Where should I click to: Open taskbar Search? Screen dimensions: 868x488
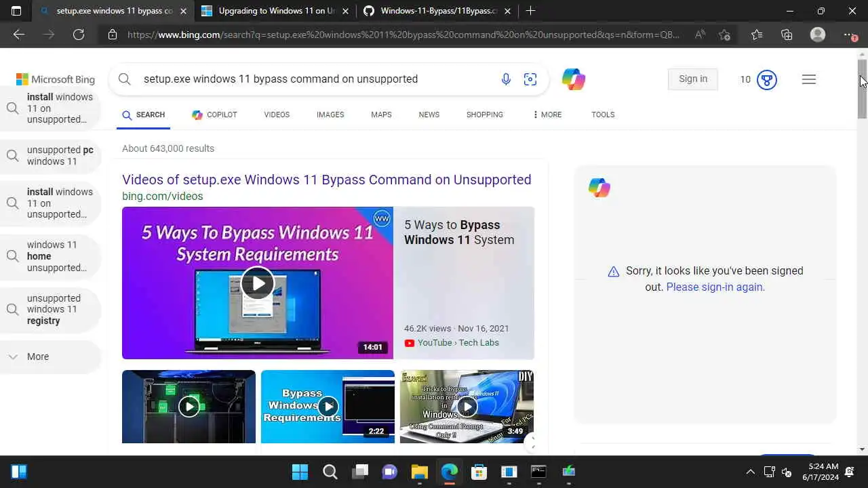pyautogui.click(x=330, y=472)
